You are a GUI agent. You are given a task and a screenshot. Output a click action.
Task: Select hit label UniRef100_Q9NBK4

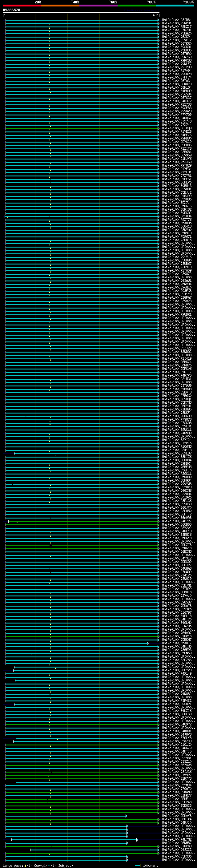click(177, 463)
